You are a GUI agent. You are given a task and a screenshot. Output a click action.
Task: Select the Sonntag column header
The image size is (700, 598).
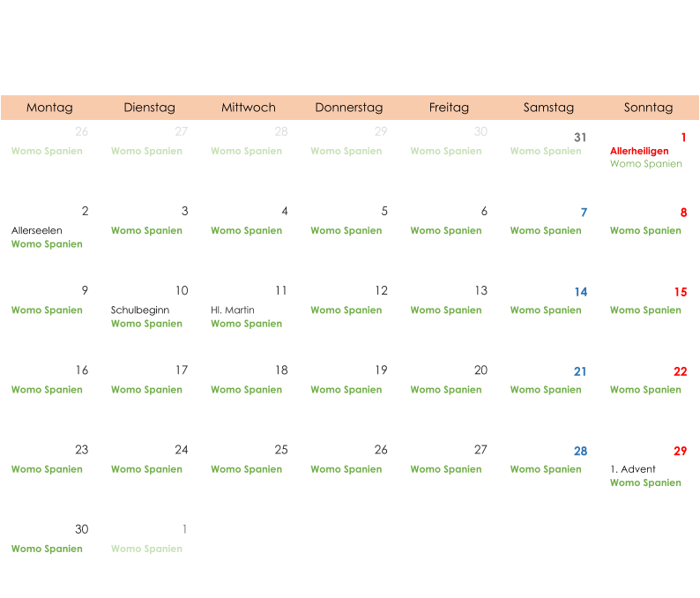648,108
